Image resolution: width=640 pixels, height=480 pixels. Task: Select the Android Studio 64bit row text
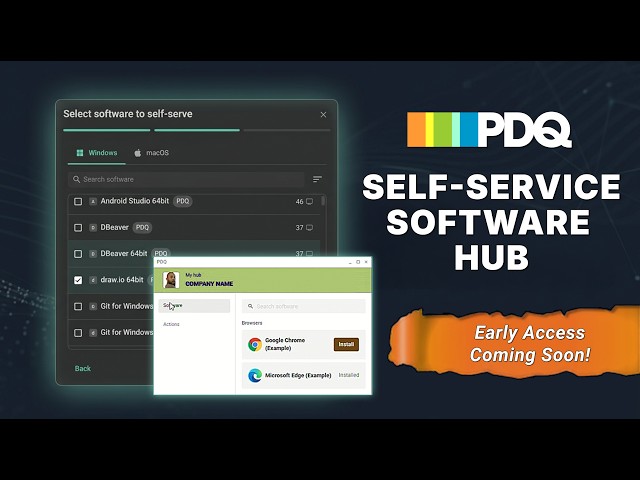135,201
